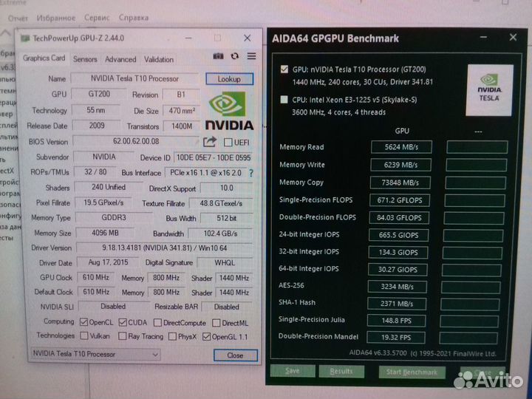Click the GPU-Z refresh icon
The image size is (532, 399).
pos(235,56)
